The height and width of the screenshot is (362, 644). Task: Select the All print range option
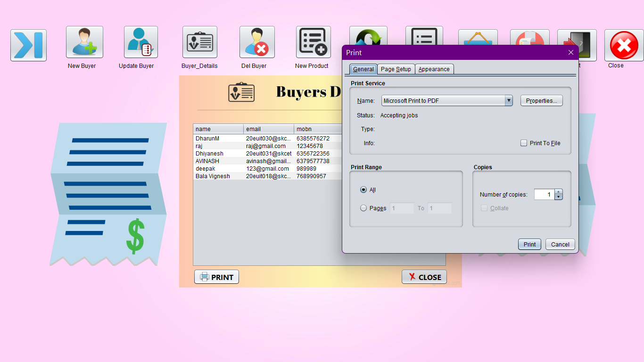click(x=363, y=189)
